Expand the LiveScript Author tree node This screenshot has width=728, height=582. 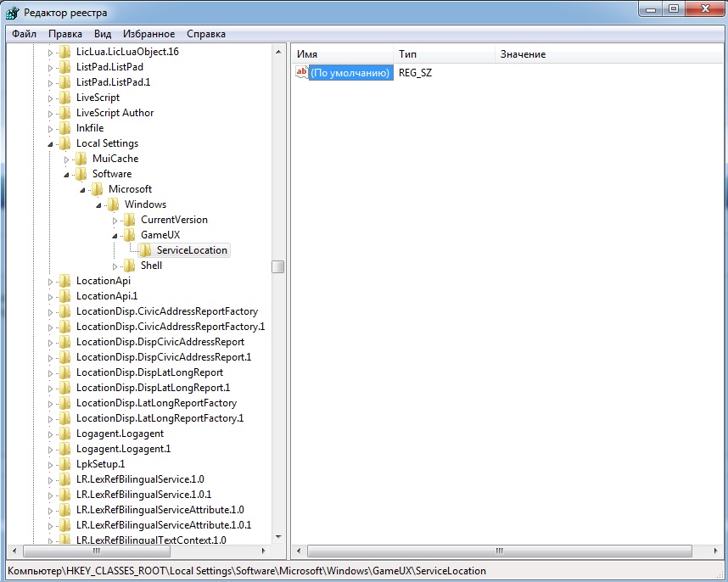point(50,114)
